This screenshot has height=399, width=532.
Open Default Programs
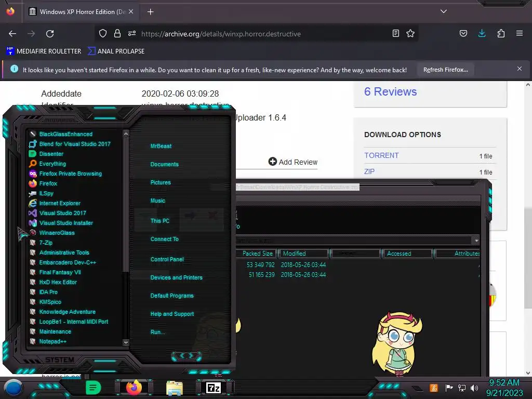[172, 296]
